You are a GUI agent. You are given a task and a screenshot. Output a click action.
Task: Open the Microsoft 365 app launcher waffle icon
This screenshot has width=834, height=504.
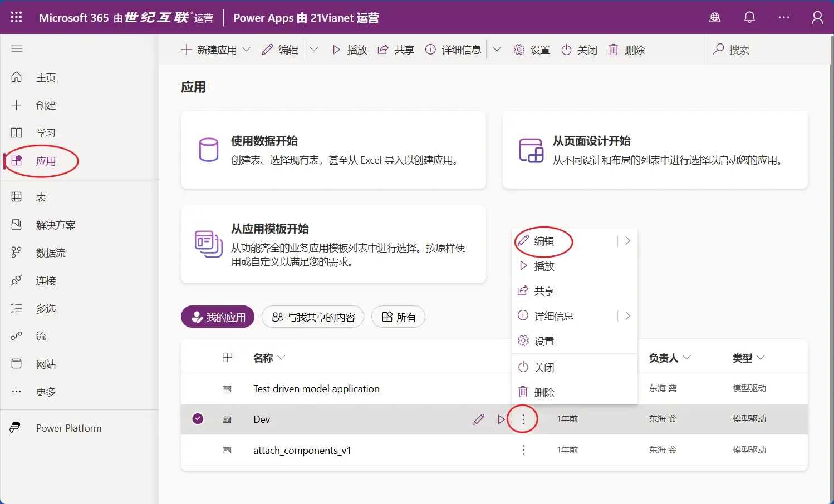point(16,17)
